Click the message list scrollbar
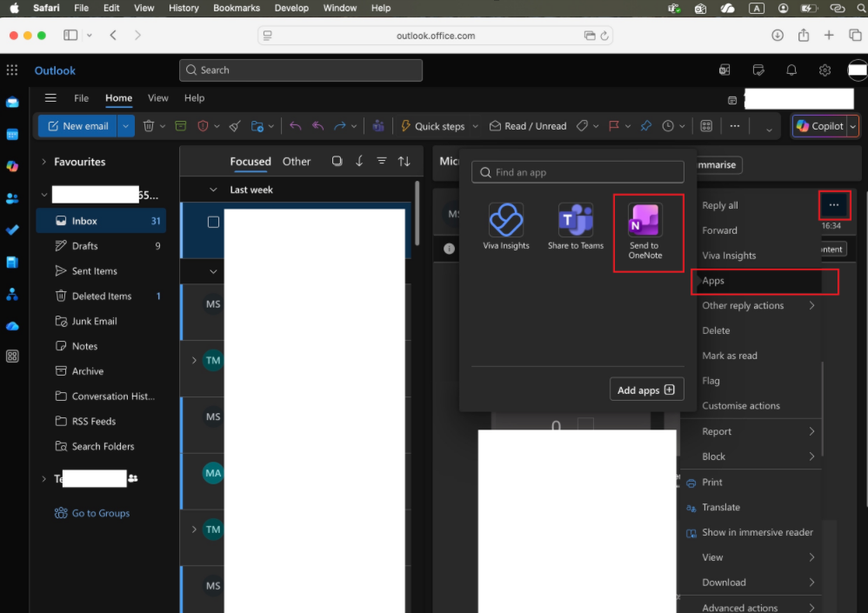This screenshot has width=868, height=613. click(417, 212)
